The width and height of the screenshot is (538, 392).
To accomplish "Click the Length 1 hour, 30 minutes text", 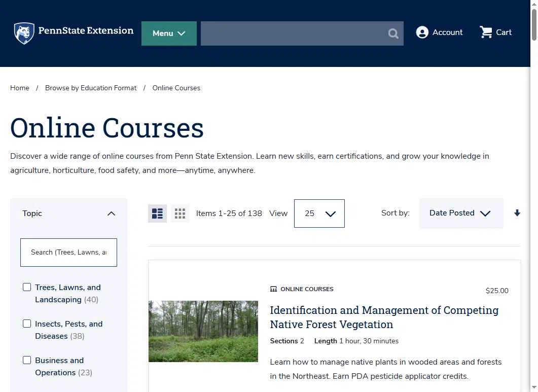I will point(356,341).
